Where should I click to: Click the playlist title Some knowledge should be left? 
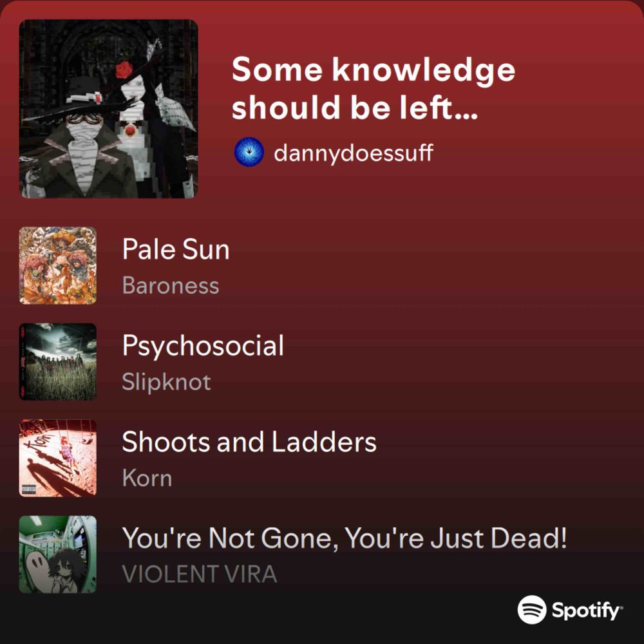(374, 88)
